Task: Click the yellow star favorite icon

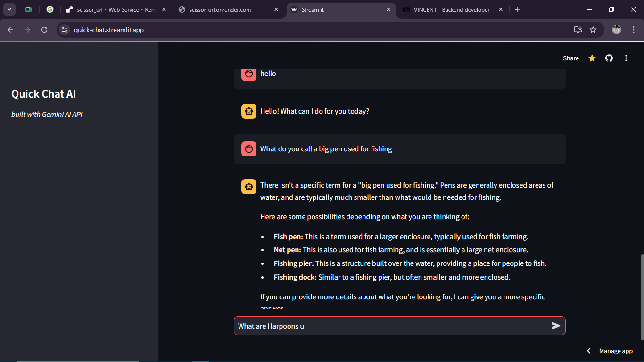Action: coord(592,58)
